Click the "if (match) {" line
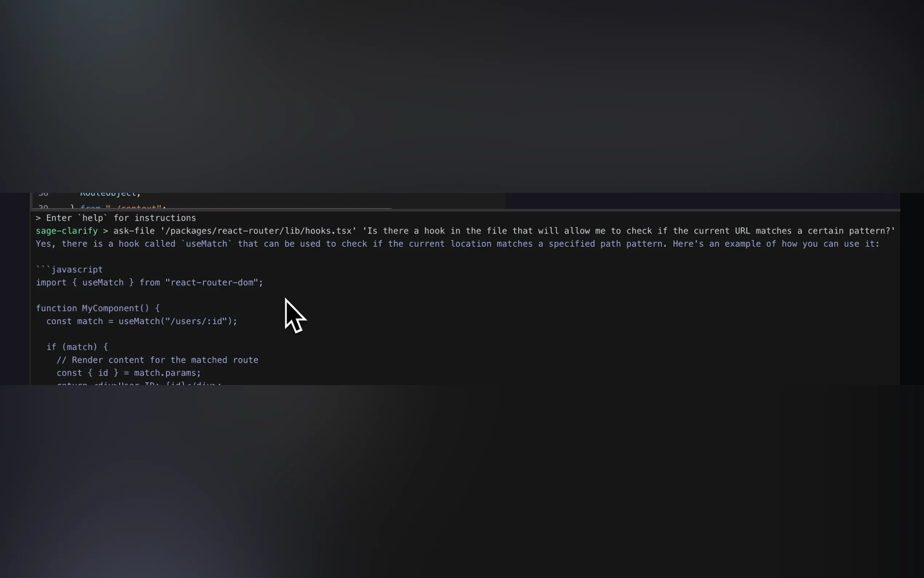Viewport: 924px width, 578px height. click(77, 347)
